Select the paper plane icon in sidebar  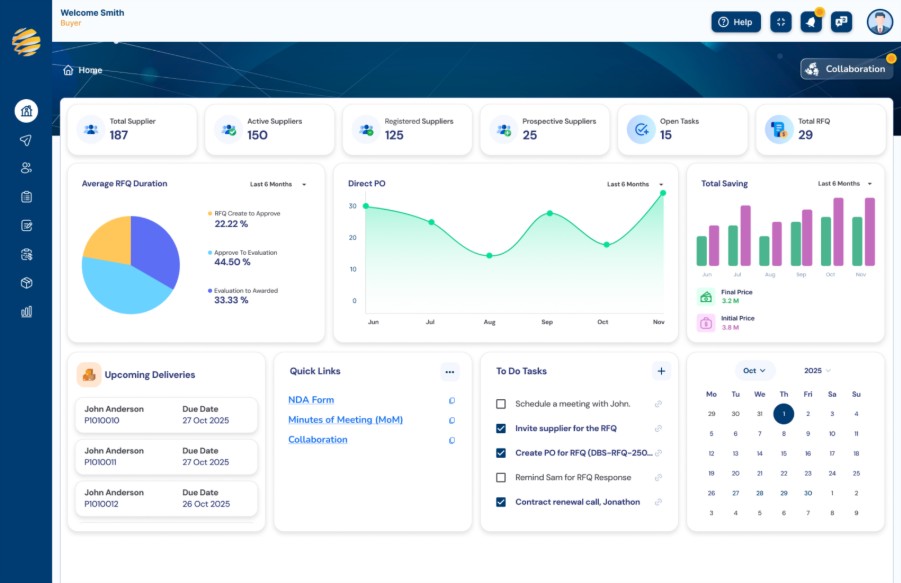coord(26,140)
